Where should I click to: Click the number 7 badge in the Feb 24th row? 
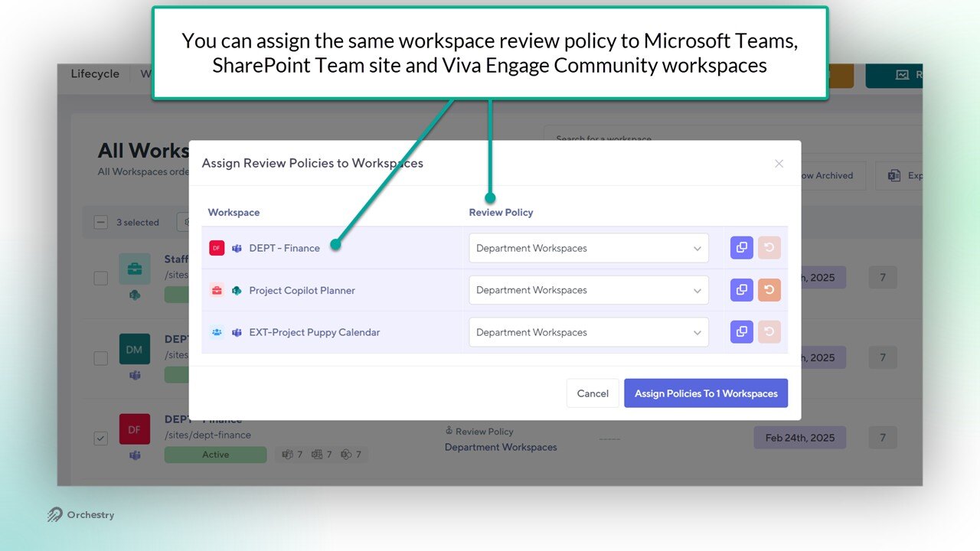click(x=883, y=438)
